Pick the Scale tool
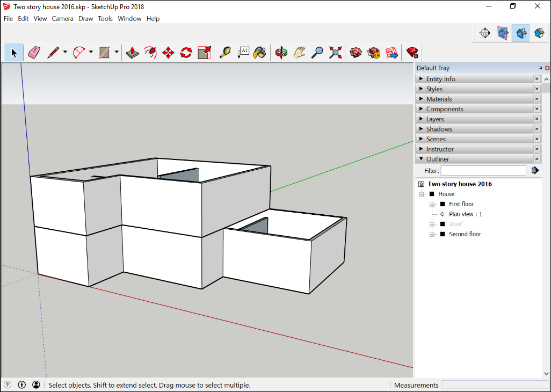Screen dimensions: 551x392 pos(204,53)
